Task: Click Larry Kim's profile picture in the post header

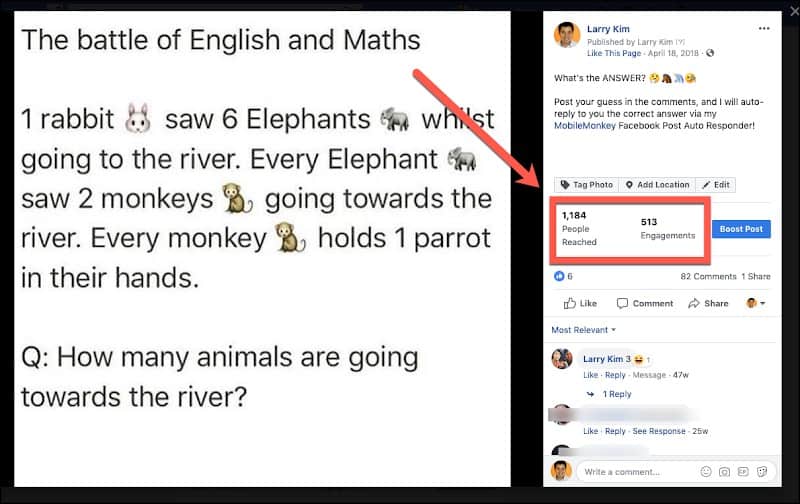Action: pos(567,35)
